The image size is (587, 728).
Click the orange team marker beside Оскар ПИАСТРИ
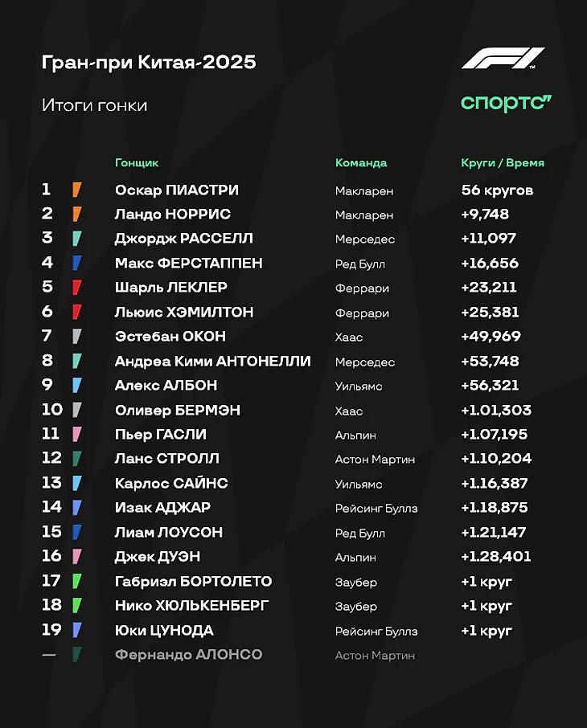click(77, 190)
